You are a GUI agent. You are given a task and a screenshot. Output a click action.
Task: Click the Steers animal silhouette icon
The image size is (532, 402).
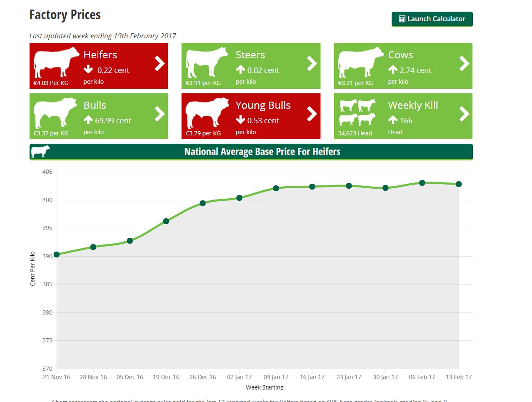pos(207,62)
